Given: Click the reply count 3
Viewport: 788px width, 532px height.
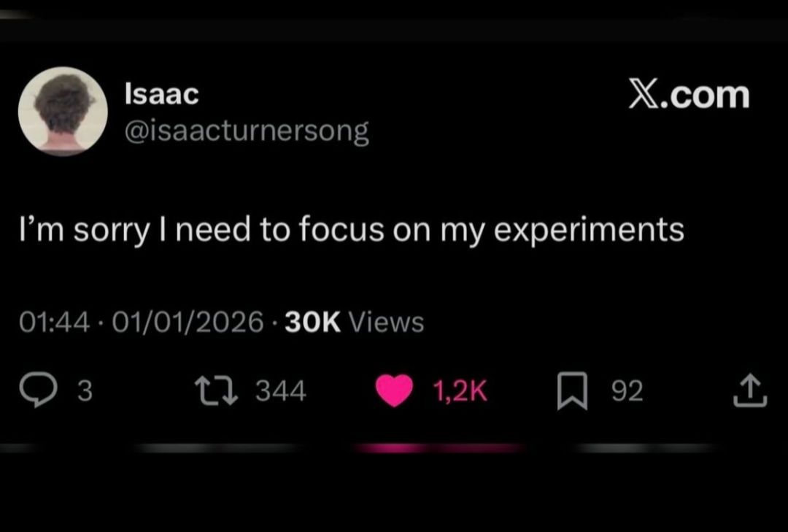Looking at the screenshot, I should click(x=85, y=393).
